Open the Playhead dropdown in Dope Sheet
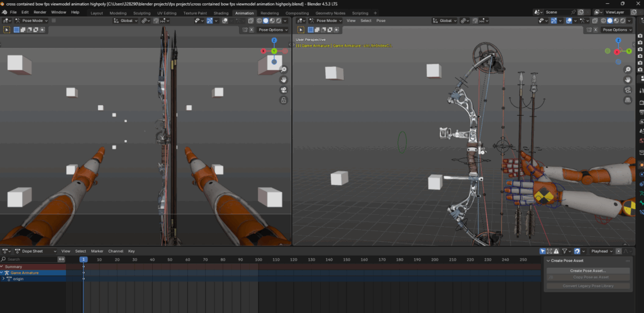This screenshot has width=644, height=313. (602, 251)
